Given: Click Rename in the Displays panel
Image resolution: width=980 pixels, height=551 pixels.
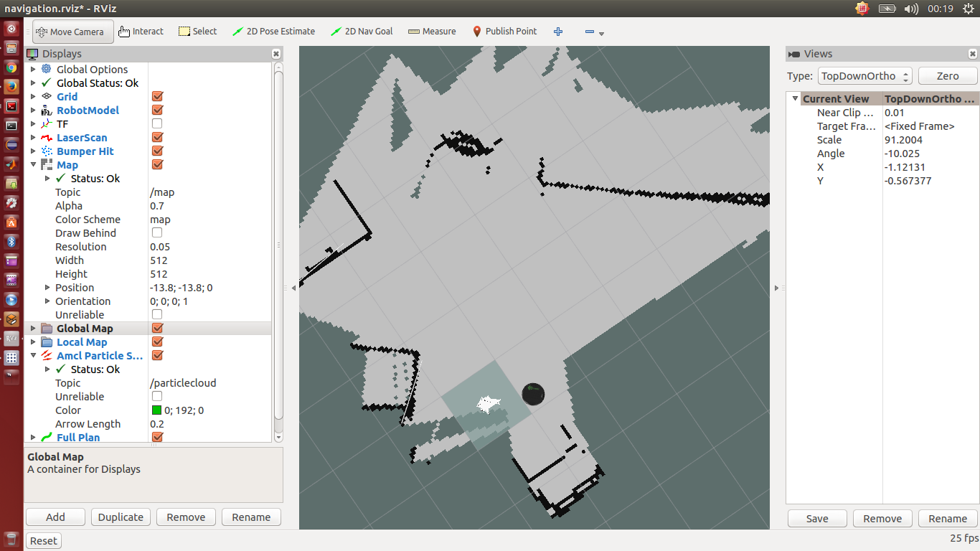Looking at the screenshot, I should 251,517.
